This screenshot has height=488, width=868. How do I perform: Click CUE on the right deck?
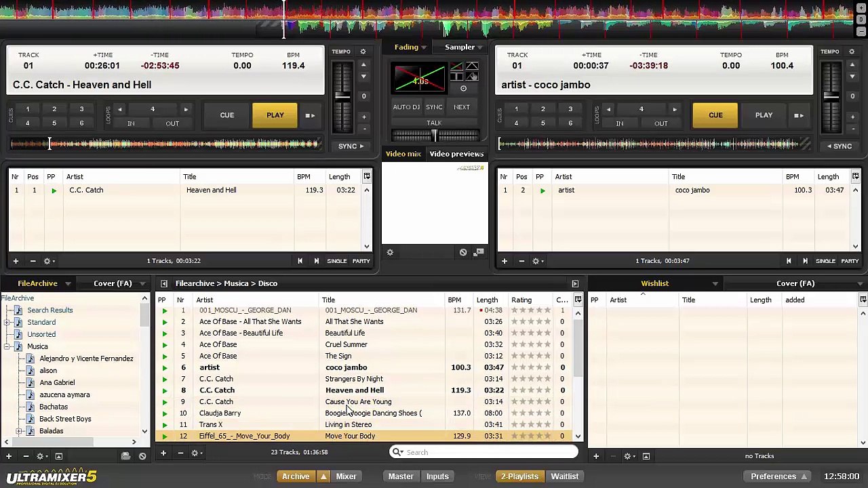[715, 115]
